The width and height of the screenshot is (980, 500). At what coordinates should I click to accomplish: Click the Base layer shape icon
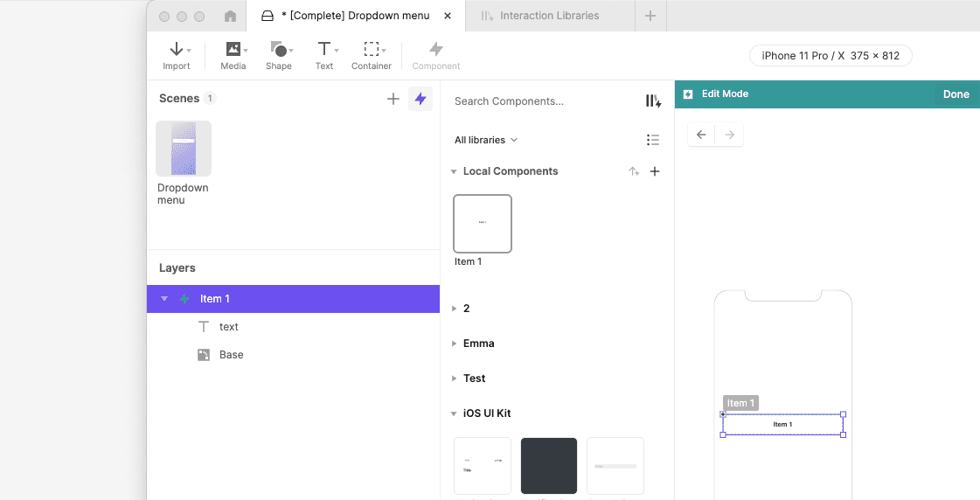[x=204, y=355]
